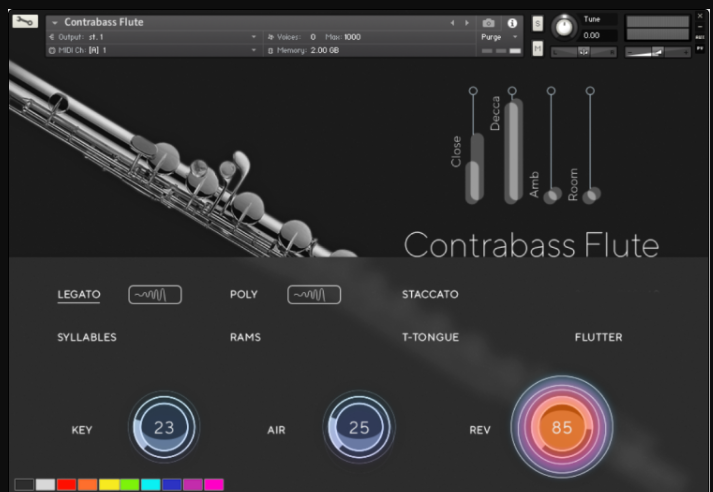Click the AIR knob showing 25
The image size is (713, 492).
click(x=359, y=427)
